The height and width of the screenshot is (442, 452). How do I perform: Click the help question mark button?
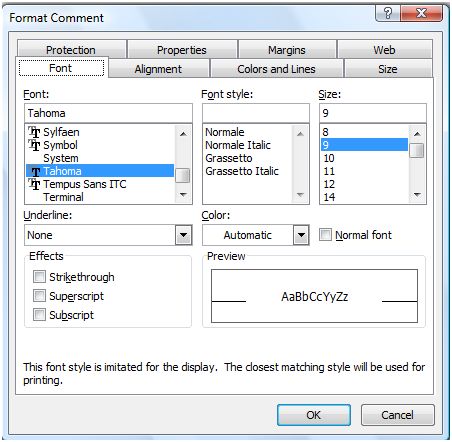click(388, 14)
